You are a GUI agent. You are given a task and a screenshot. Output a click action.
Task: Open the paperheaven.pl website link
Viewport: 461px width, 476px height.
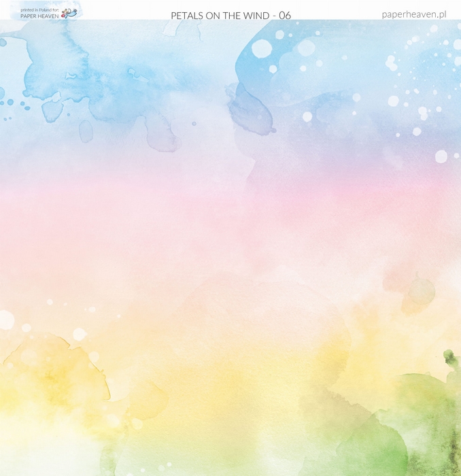coord(414,14)
